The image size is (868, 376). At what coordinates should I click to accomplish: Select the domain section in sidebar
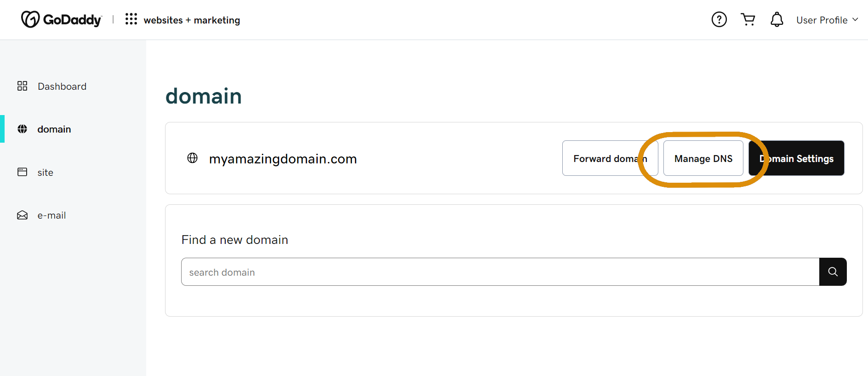coord(54,129)
